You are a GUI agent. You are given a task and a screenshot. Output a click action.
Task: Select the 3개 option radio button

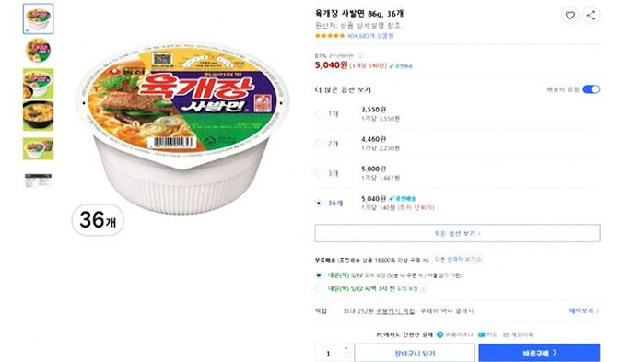pyautogui.click(x=319, y=173)
